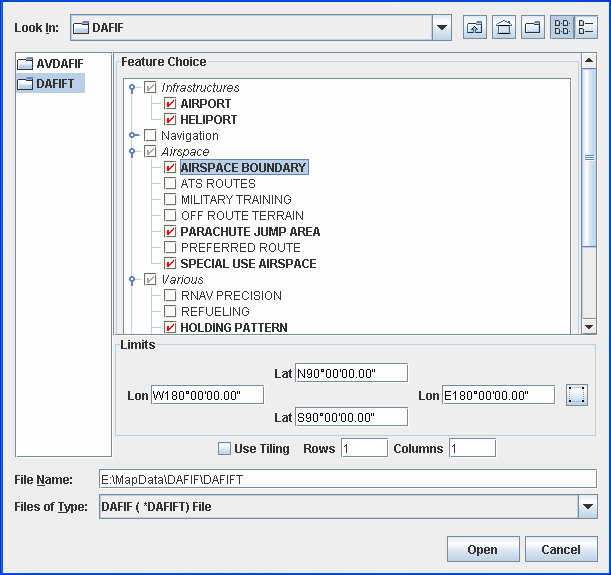Uncheck the AIRPORT feature checkbox
Viewport: 611px width, 575px height.
pyautogui.click(x=170, y=104)
